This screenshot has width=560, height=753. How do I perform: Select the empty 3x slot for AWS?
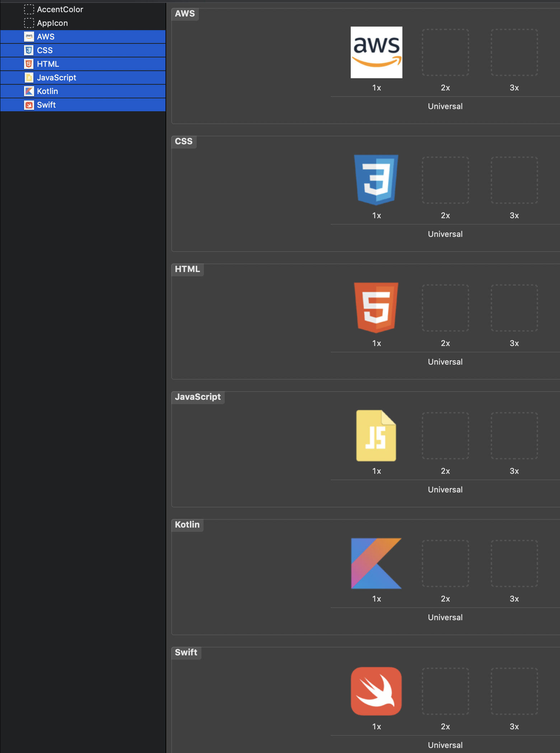tap(514, 52)
